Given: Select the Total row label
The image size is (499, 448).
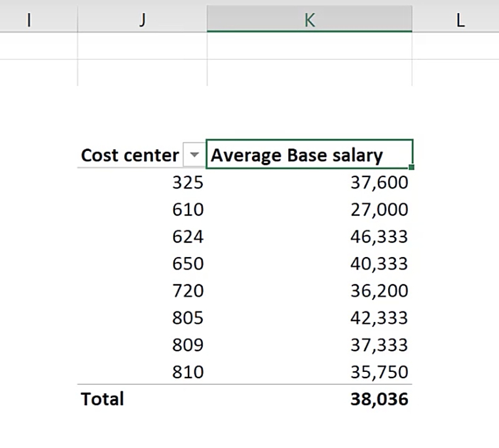Looking at the screenshot, I should tap(102, 399).
